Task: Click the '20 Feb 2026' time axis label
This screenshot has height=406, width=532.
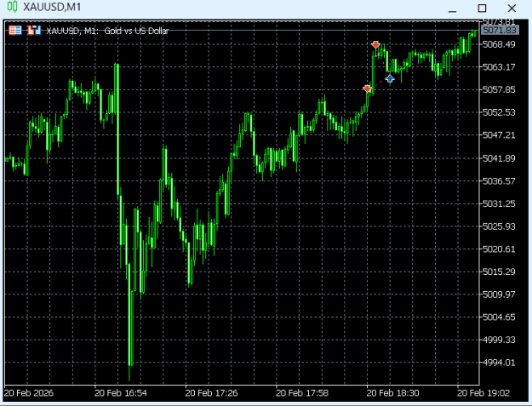Action: coord(29,393)
